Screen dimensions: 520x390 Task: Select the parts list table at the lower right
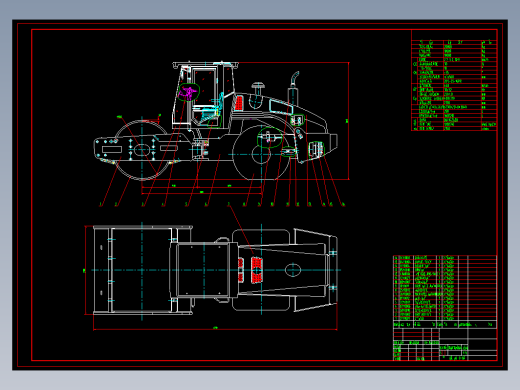coord(445,288)
